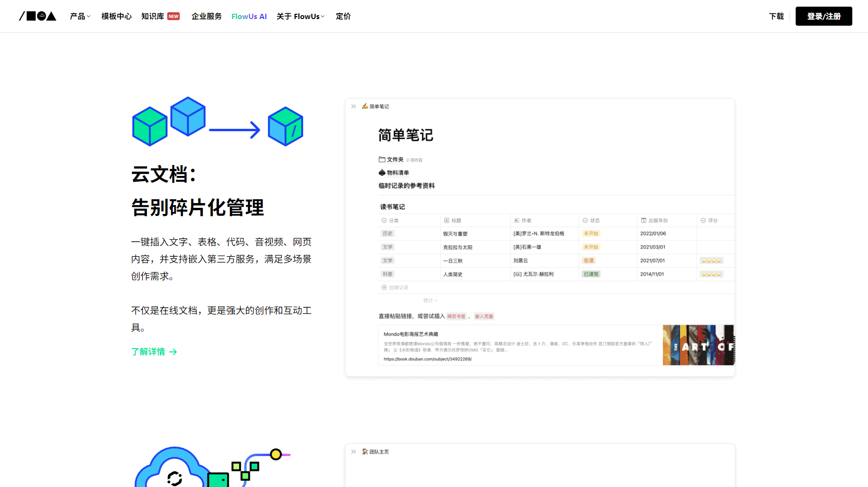
Task: Expand the 关于 FlowUs dropdown
Action: tap(300, 16)
